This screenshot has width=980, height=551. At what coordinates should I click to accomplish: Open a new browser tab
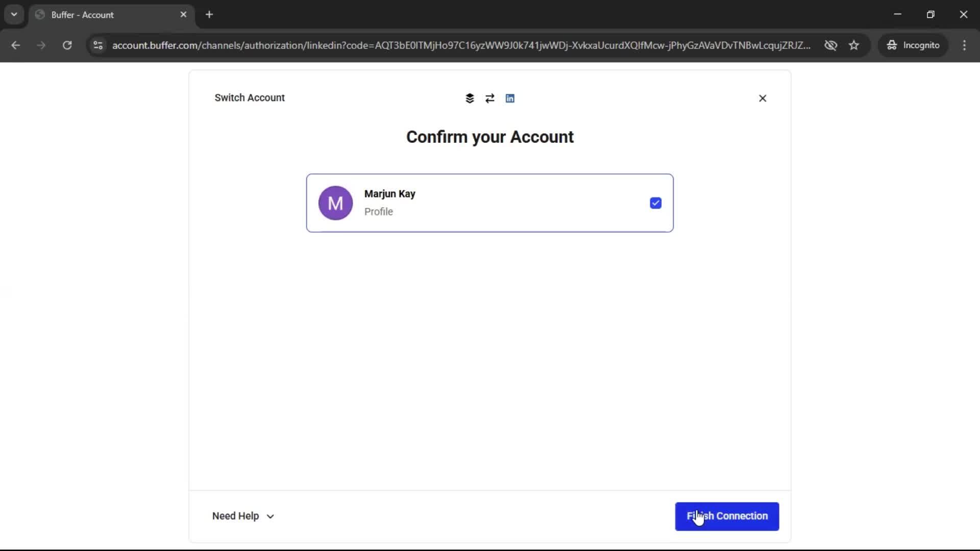209,14
